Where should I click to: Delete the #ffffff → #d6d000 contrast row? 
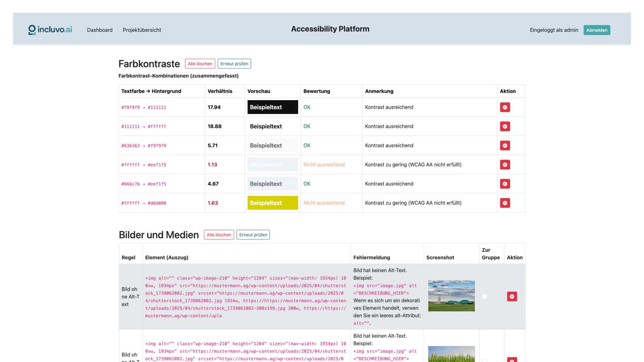point(505,203)
